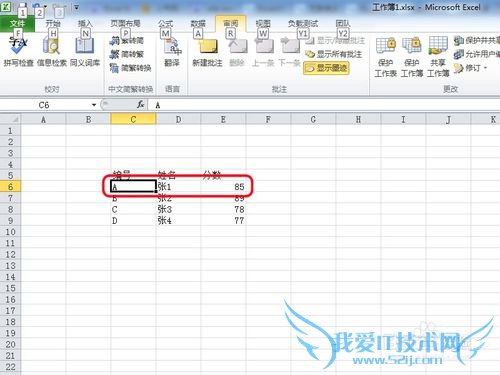The image size is (500, 375).
Task: Click 共享工作簿 share workbook
Action: coord(438,57)
